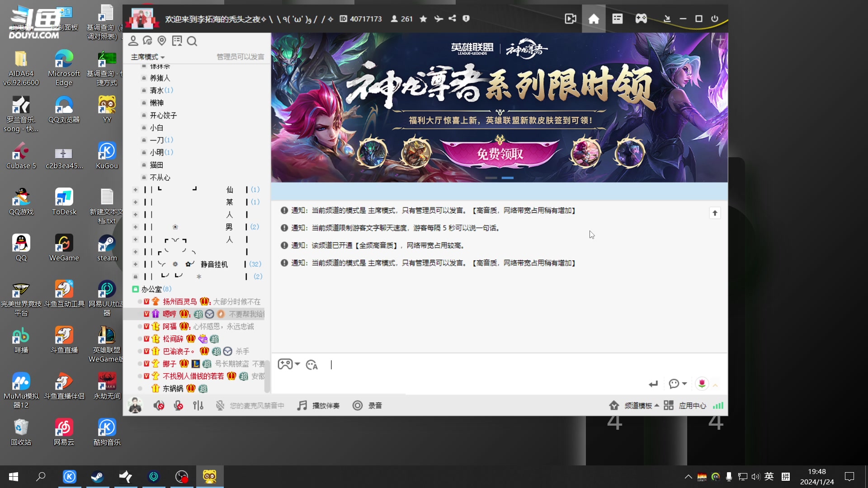Screen dimensions: 868x488
Task: Open 应用中心 from the bottom bar
Action: tap(692, 405)
